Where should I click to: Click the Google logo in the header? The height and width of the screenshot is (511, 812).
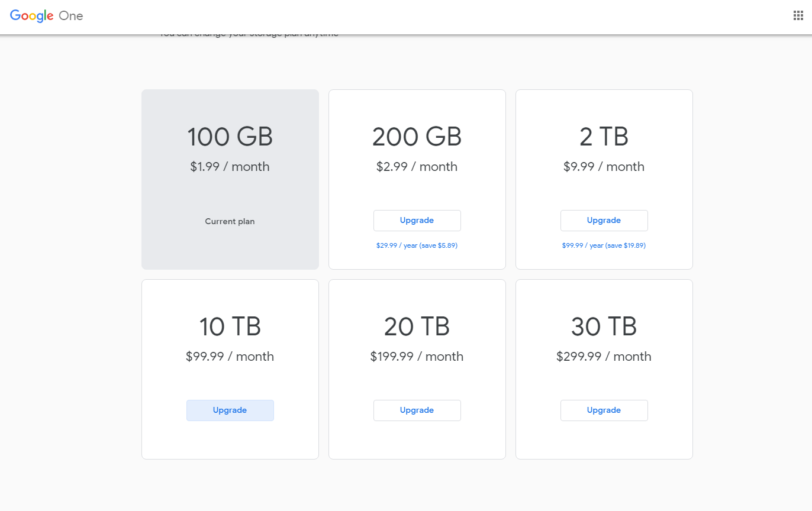pyautogui.click(x=31, y=15)
